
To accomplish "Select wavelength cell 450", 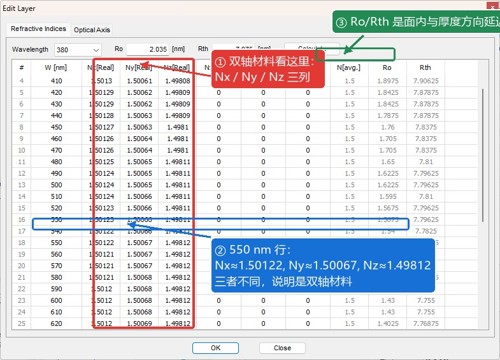I will pos(56,127).
